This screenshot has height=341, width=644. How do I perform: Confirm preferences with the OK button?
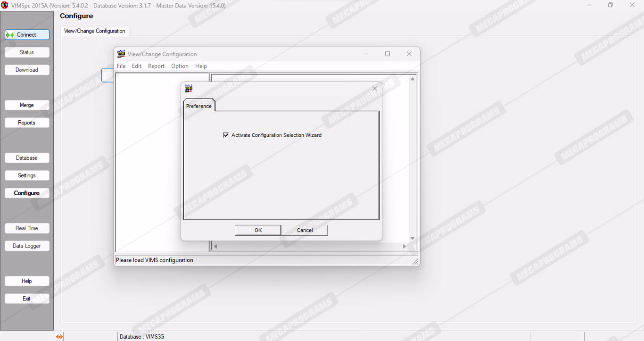(x=258, y=230)
